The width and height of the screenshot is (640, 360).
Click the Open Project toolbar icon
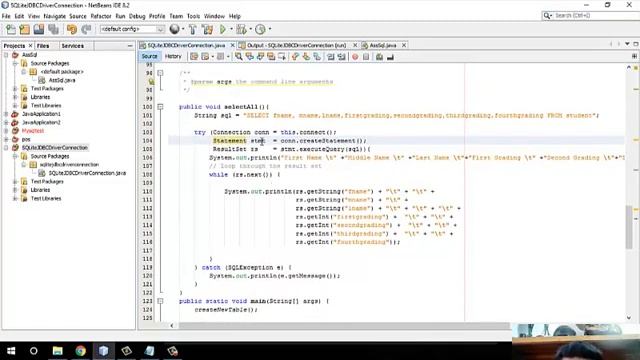click(39, 29)
